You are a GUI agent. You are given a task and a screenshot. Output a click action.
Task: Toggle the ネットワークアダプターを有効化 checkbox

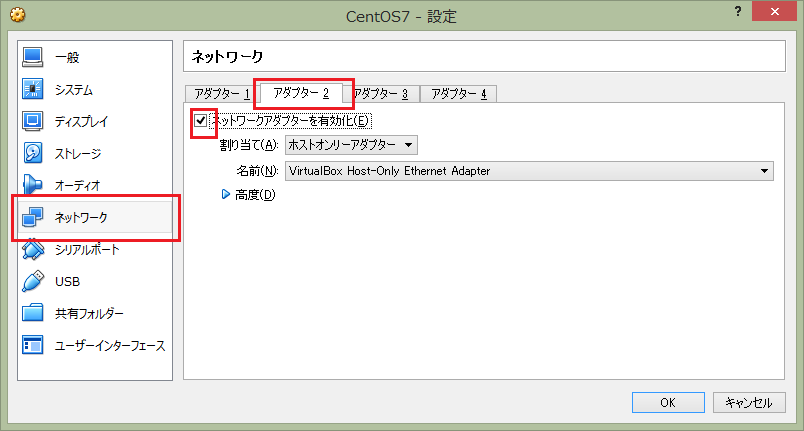tap(202, 121)
